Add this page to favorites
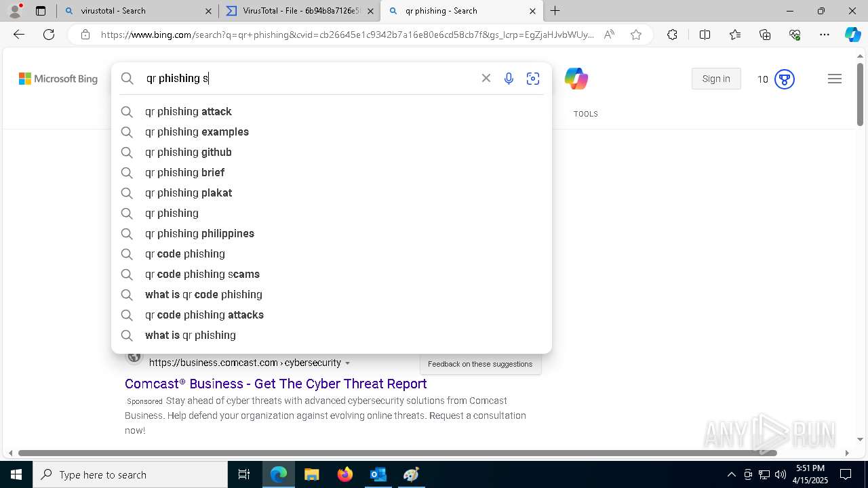The width and height of the screenshot is (868, 488). (x=636, y=35)
